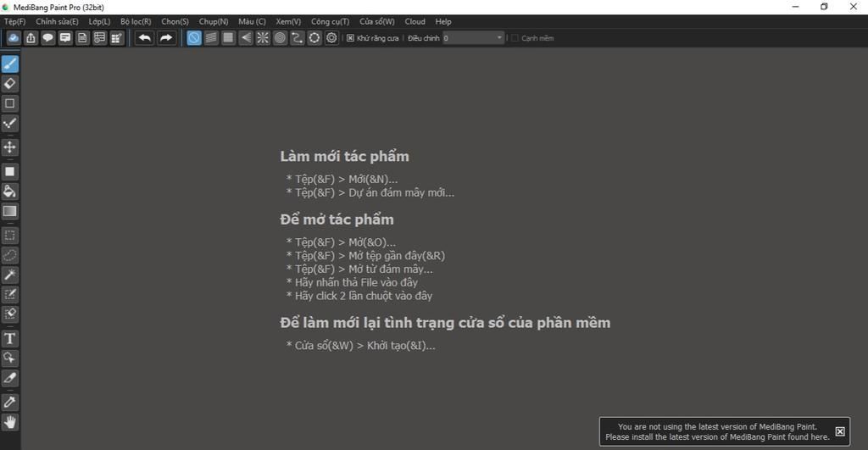Select the Select Pen tool

(x=10, y=294)
